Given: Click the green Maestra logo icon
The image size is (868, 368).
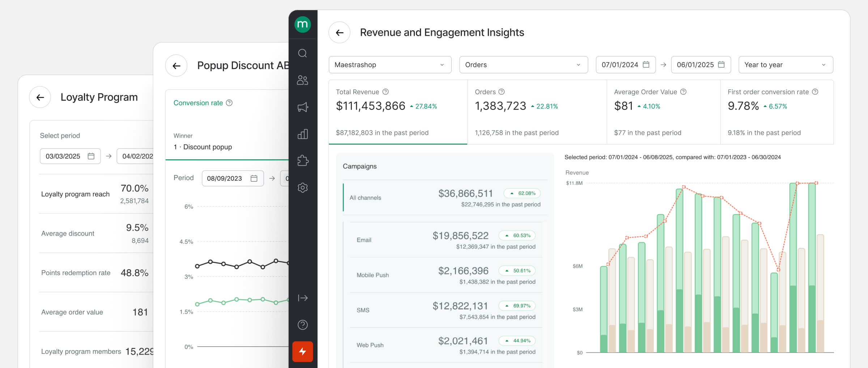Looking at the screenshot, I should [x=302, y=25].
